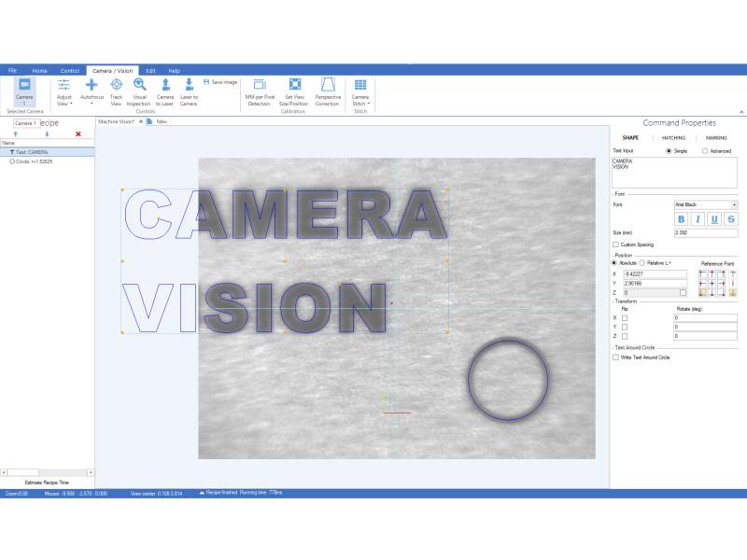The height and width of the screenshot is (560, 747).
Task: Check Write Text Around Circle
Action: [x=615, y=357]
